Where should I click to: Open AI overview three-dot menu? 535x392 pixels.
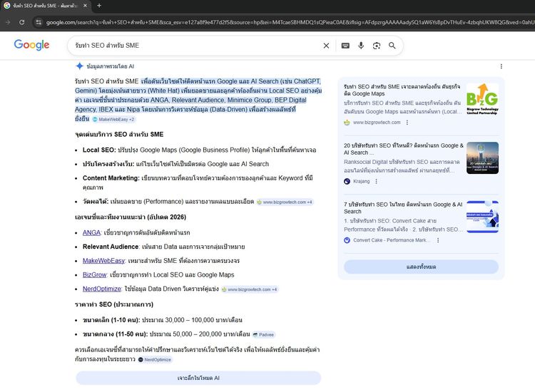501,66
